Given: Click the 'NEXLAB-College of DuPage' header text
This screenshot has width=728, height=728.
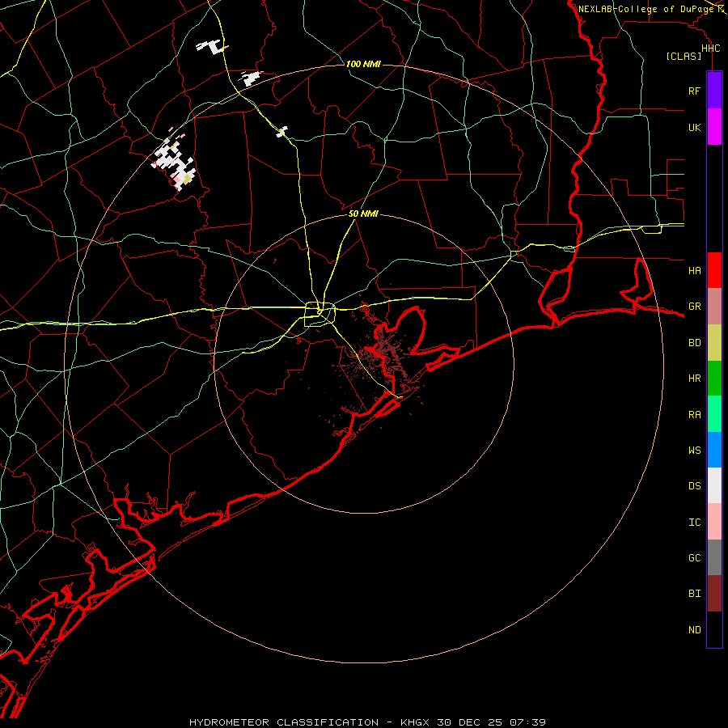Looking at the screenshot, I should tap(646, 9).
